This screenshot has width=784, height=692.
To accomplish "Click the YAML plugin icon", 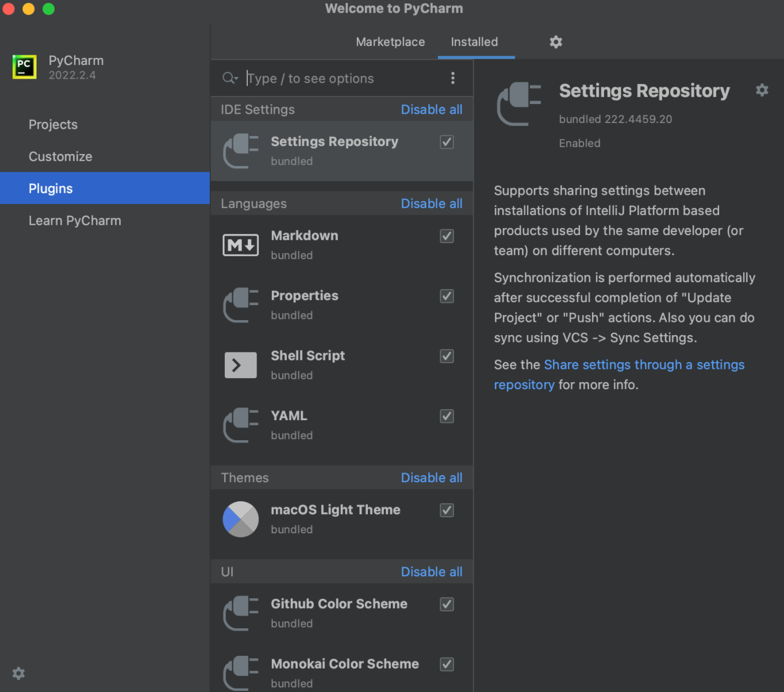I will tap(241, 425).
